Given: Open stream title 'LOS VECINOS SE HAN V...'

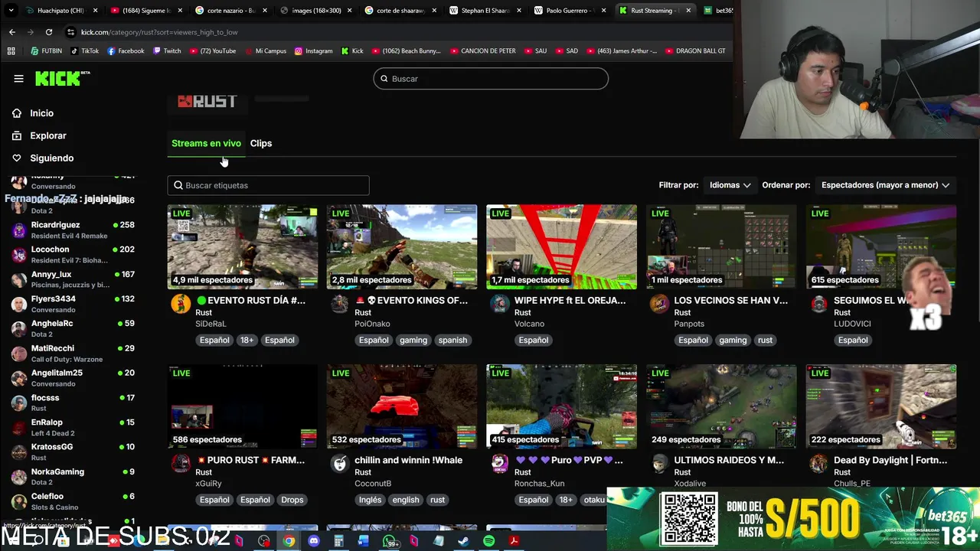Looking at the screenshot, I should (x=730, y=301).
